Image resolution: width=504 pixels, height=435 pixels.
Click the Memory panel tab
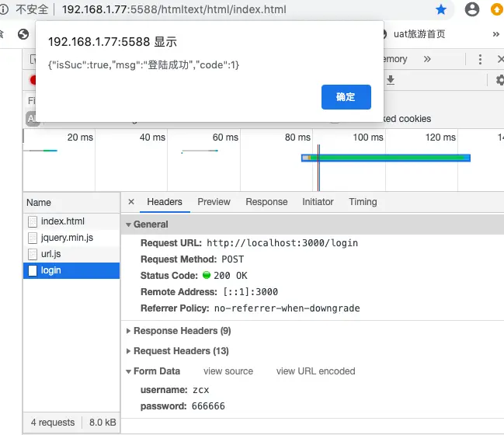tap(395, 59)
